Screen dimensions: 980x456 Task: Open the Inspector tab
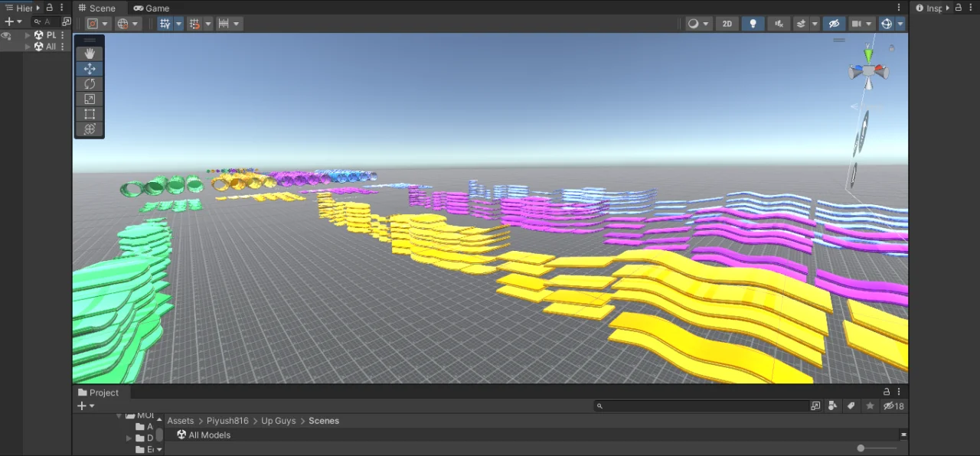tap(930, 8)
